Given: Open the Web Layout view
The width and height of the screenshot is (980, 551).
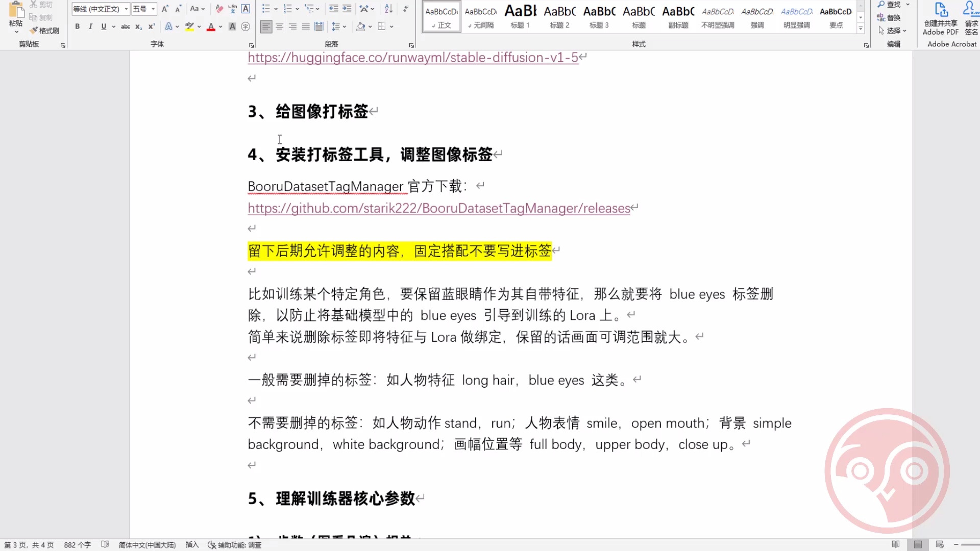Looking at the screenshot, I should pyautogui.click(x=940, y=544).
